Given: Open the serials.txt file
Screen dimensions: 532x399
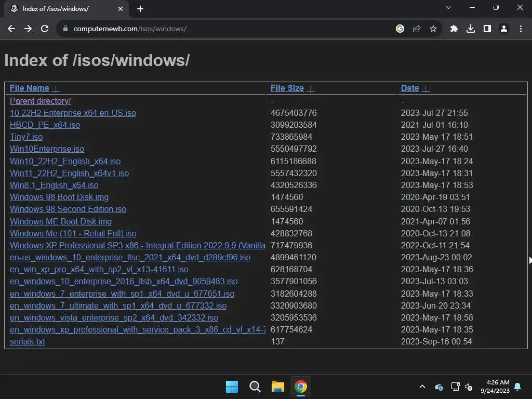Looking at the screenshot, I should [28, 342].
